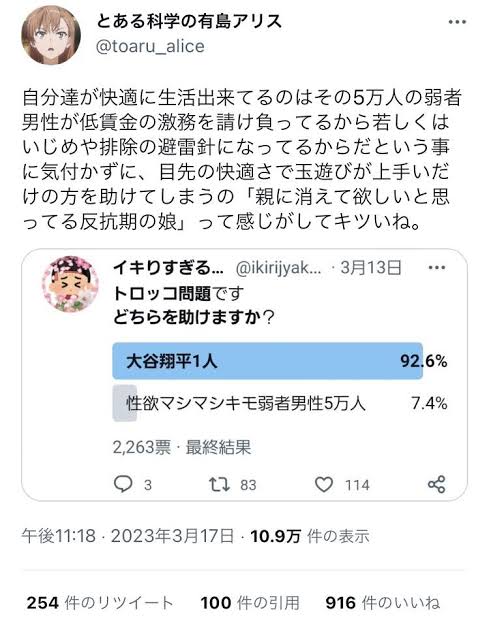Click the retweet icon showing 83

[219, 484]
